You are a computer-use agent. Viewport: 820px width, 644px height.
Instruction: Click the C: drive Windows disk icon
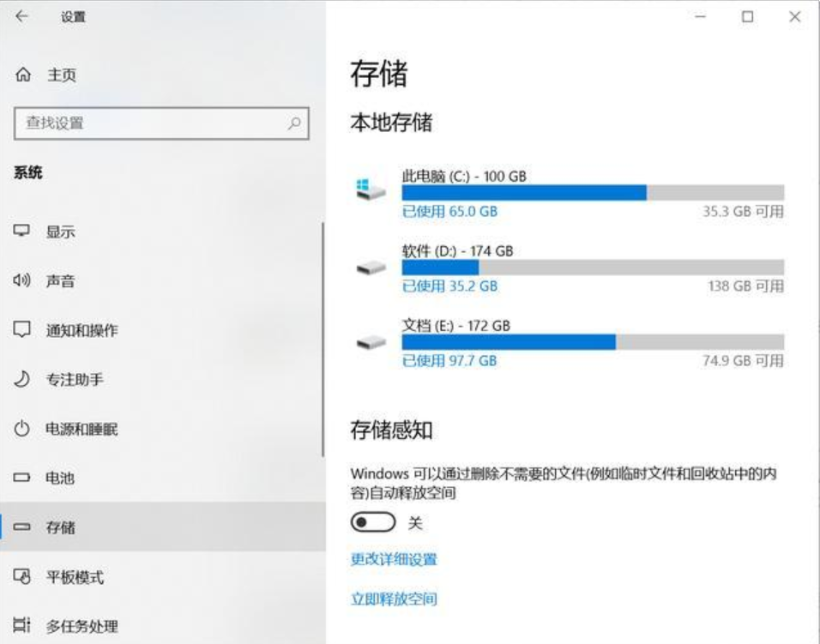[x=371, y=190]
